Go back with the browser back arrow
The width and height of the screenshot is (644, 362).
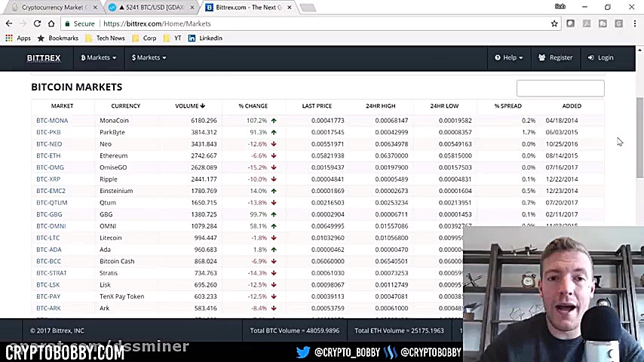click(x=9, y=24)
